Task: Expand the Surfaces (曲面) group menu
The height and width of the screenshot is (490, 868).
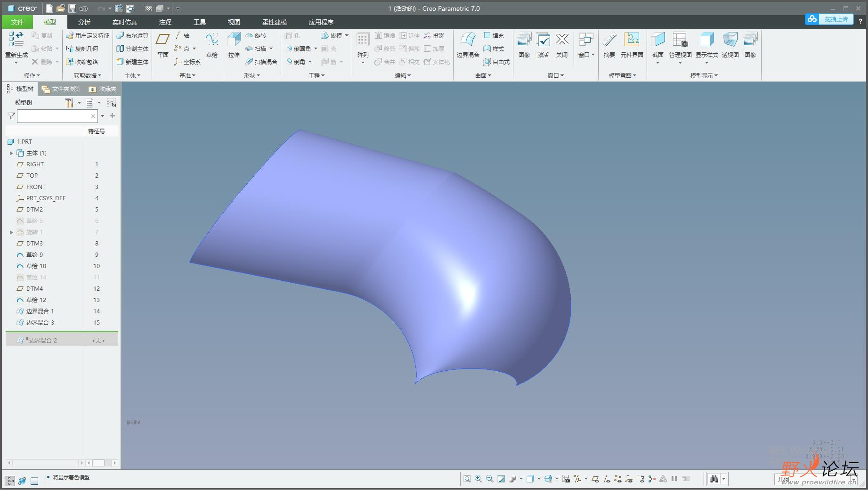Action: (483, 75)
